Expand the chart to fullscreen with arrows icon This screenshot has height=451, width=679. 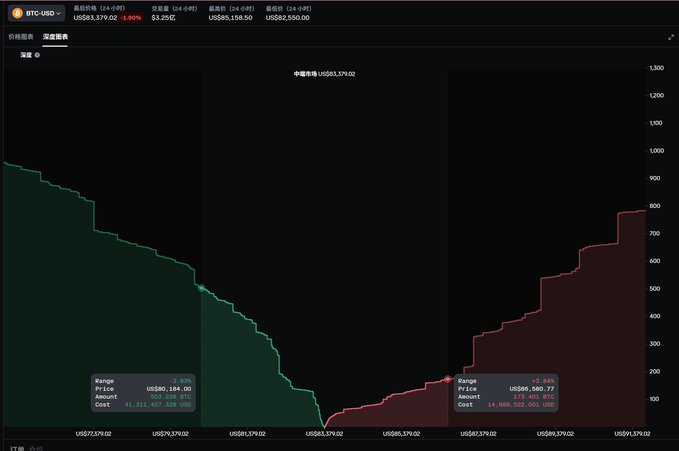click(x=671, y=37)
